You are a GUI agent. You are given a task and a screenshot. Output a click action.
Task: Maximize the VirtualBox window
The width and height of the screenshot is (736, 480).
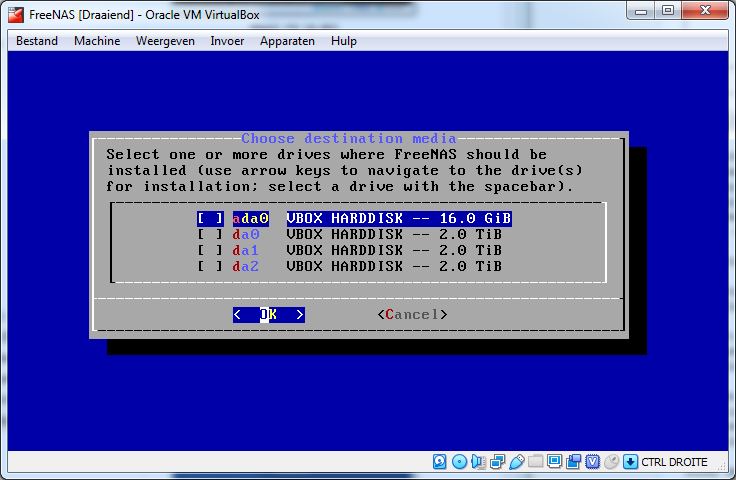click(x=668, y=11)
